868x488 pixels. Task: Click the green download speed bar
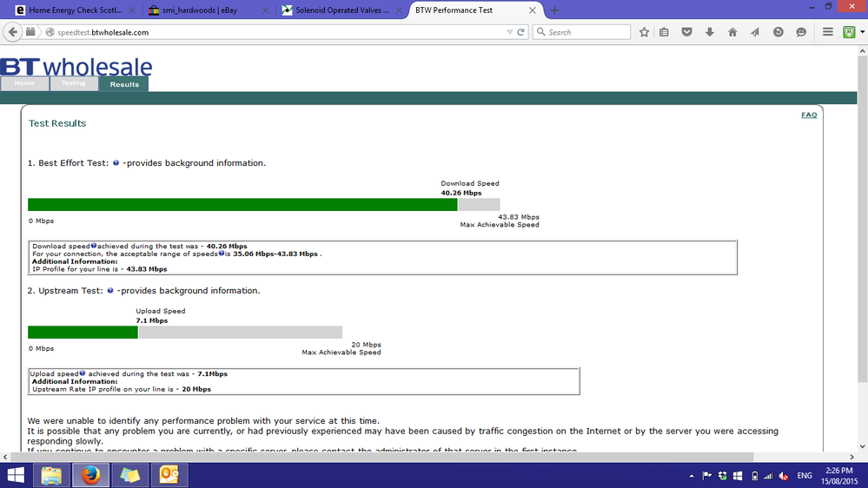(x=242, y=204)
